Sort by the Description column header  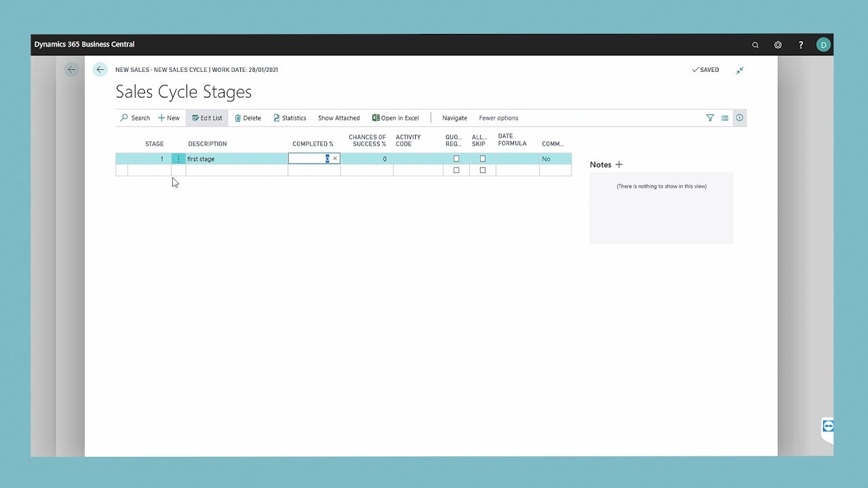coord(208,144)
